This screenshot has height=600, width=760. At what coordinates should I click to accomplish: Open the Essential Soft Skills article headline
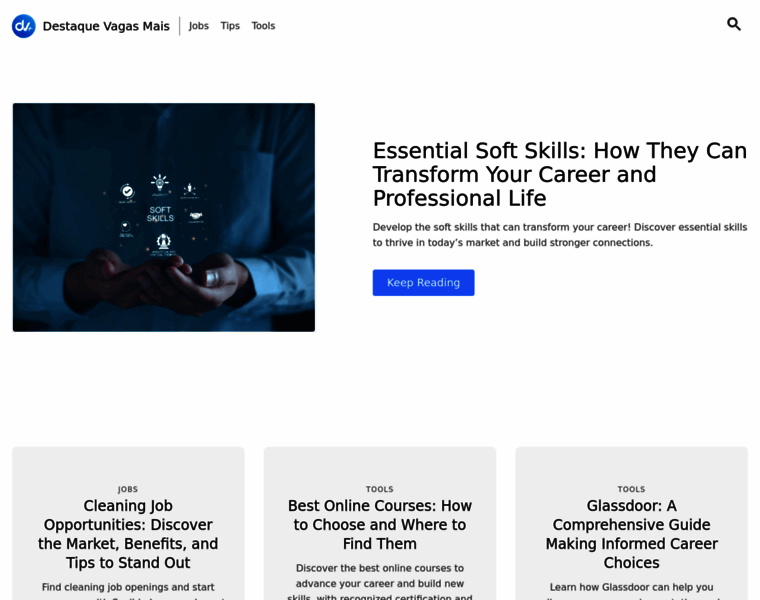(560, 174)
